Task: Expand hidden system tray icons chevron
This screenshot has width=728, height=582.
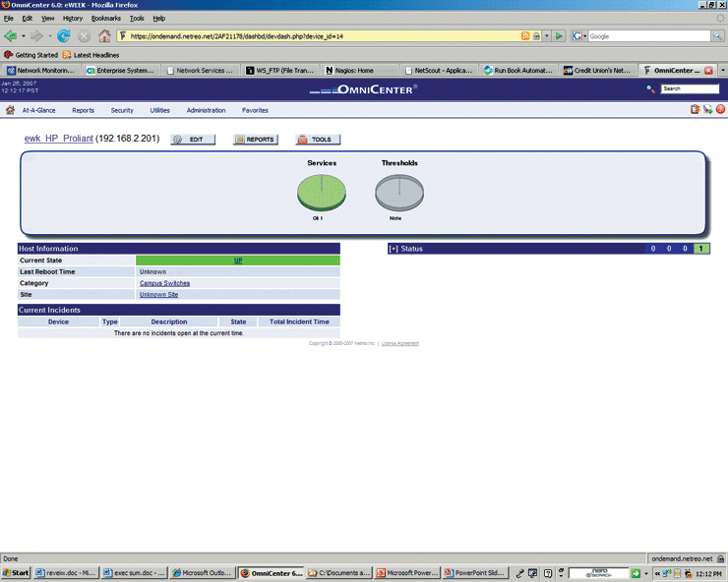Action: [x=657, y=573]
